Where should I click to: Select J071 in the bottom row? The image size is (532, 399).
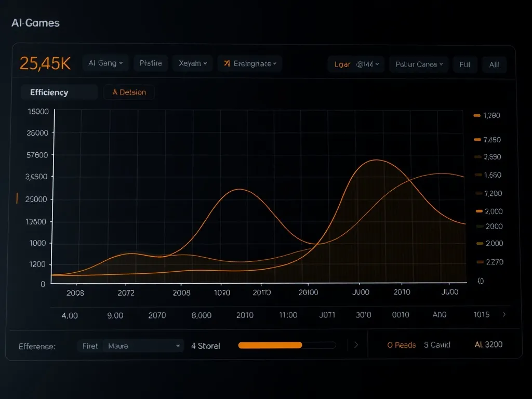(x=327, y=315)
